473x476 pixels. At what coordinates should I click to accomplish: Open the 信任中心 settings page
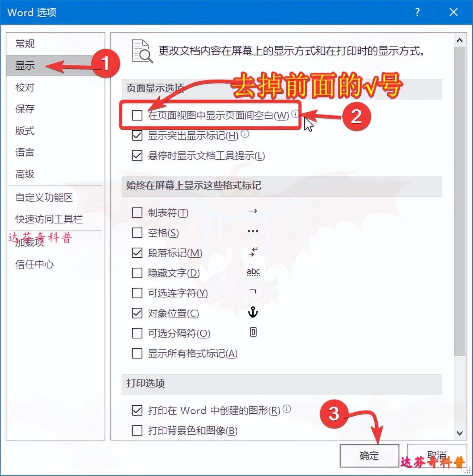(x=34, y=264)
